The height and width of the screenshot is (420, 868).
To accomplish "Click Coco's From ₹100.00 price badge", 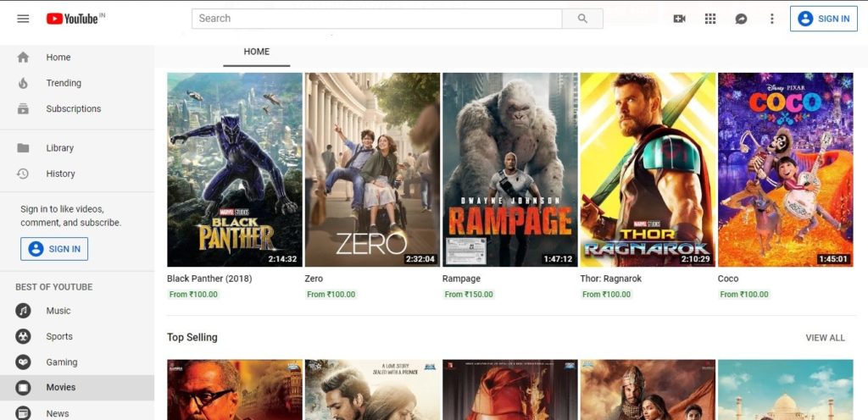I will pyautogui.click(x=744, y=295).
